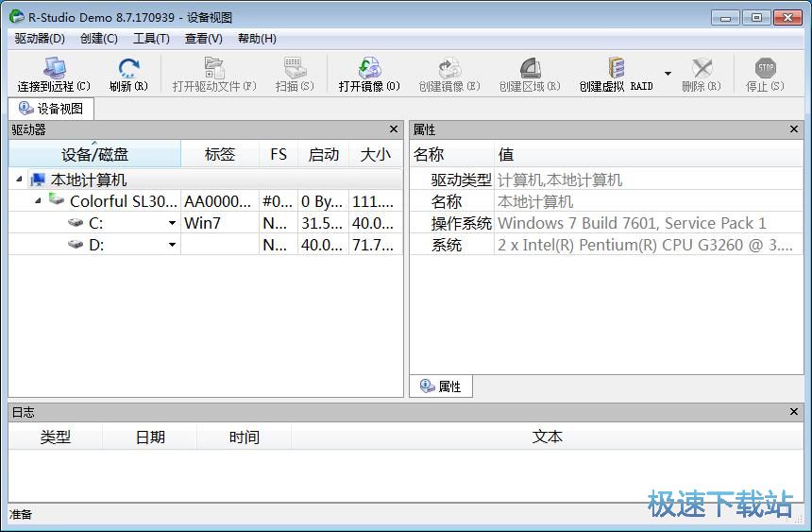Image resolution: width=812 pixels, height=532 pixels.
Task: Click the 操作系统 property name
Action: pos(461,223)
